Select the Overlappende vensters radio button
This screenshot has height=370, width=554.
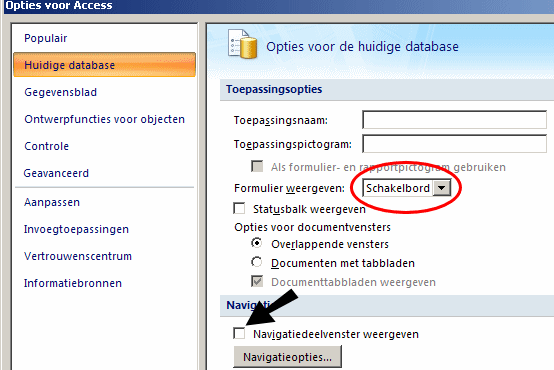[x=257, y=243]
